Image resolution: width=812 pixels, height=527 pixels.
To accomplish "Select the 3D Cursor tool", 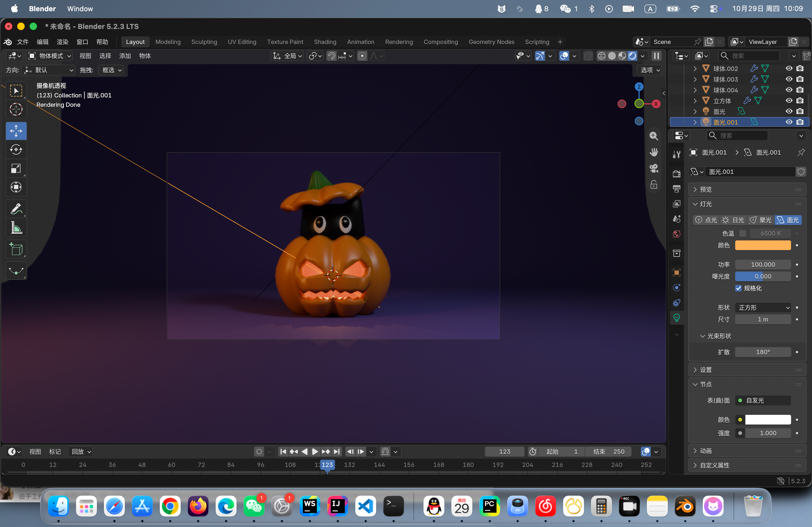I will (x=16, y=109).
